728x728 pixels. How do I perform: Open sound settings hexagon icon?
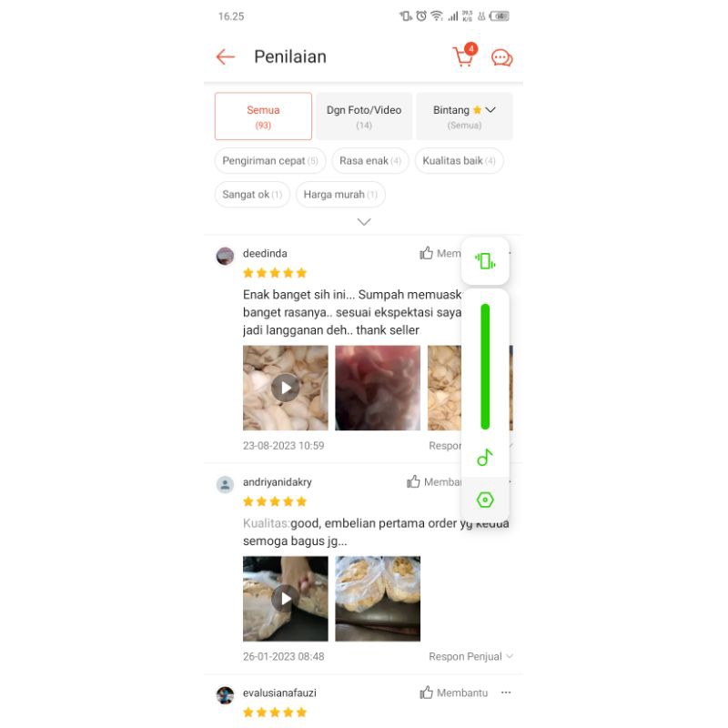tap(485, 500)
